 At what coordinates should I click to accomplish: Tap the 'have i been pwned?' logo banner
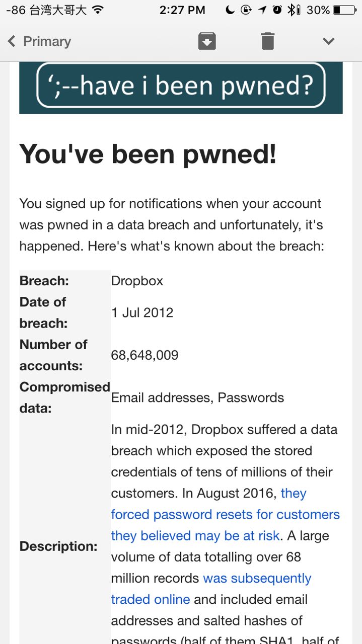pyautogui.click(x=181, y=86)
